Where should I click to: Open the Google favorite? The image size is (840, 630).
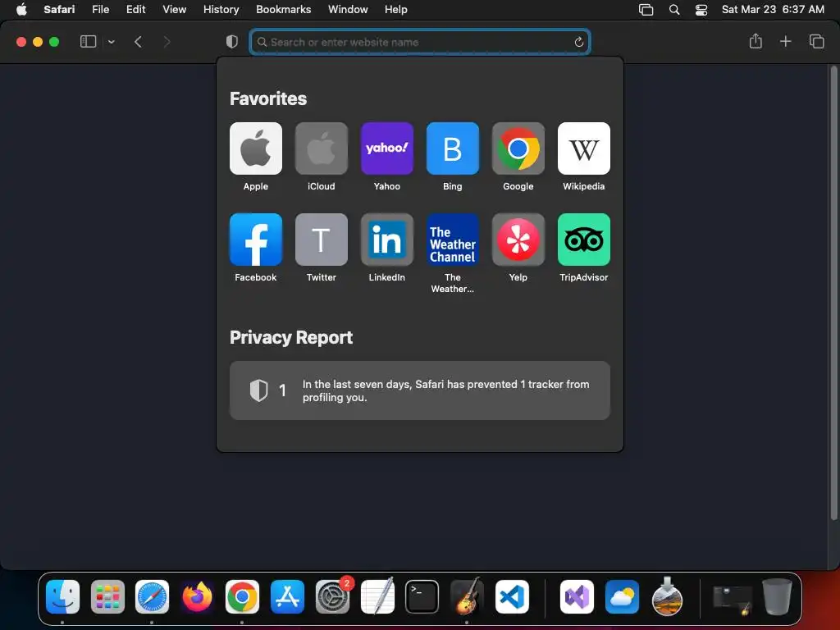tap(518, 148)
